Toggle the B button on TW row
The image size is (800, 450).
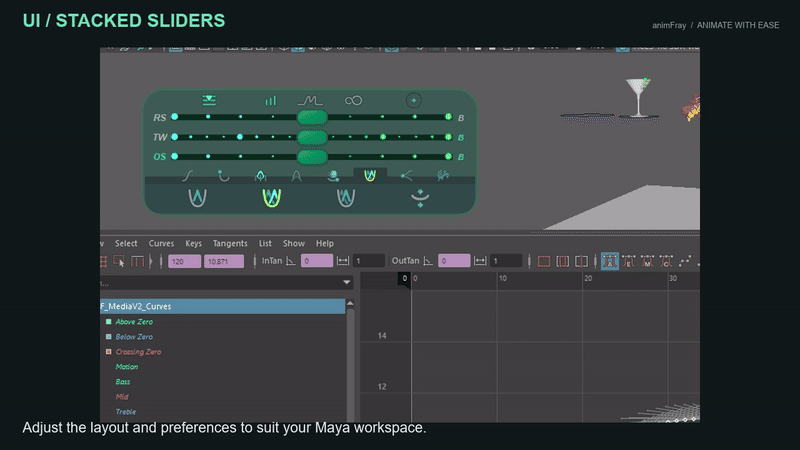click(461, 137)
